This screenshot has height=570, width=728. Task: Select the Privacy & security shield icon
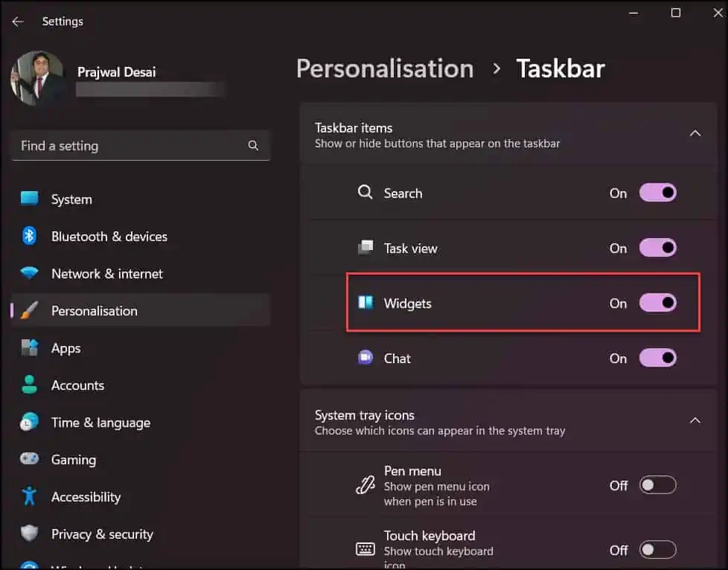pyautogui.click(x=28, y=534)
